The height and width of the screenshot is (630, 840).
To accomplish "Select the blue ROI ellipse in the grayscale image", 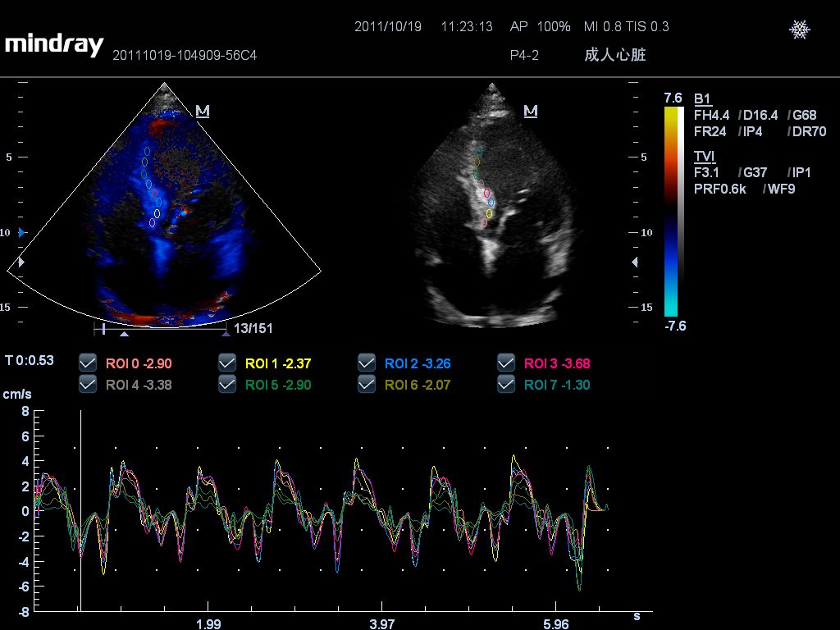I will coord(491,202).
